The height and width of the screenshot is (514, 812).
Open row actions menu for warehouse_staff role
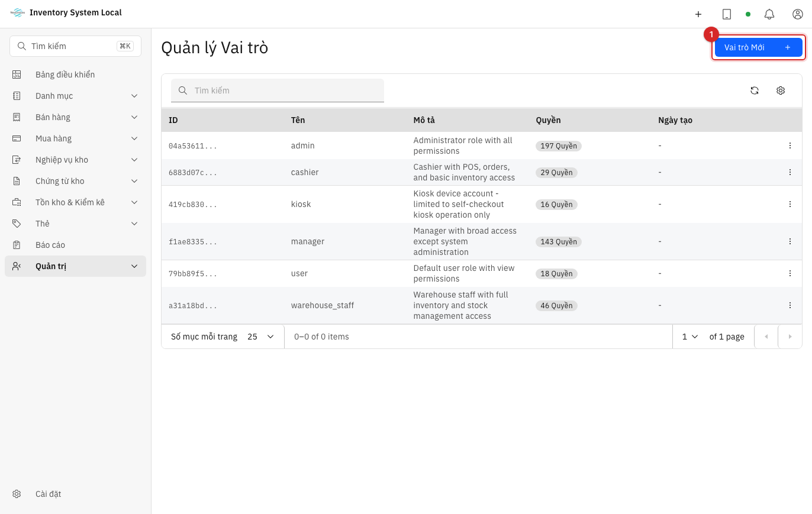[790, 305]
